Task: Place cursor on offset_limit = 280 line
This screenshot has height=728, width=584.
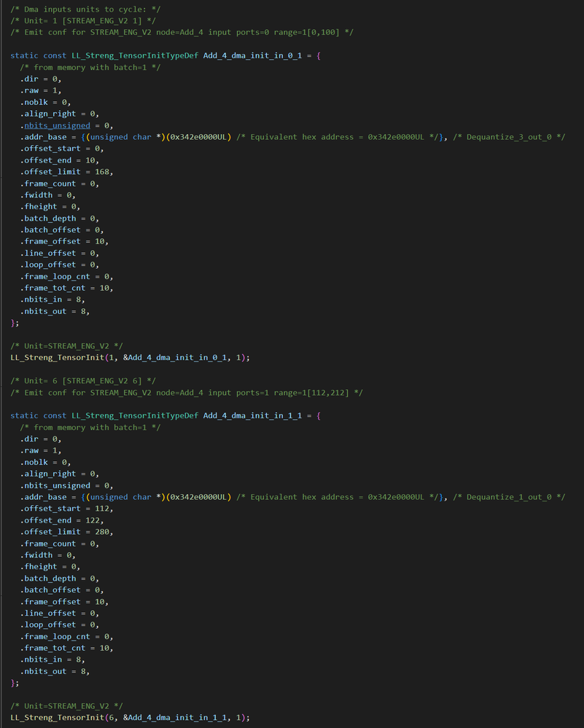Action: click(x=67, y=532)
